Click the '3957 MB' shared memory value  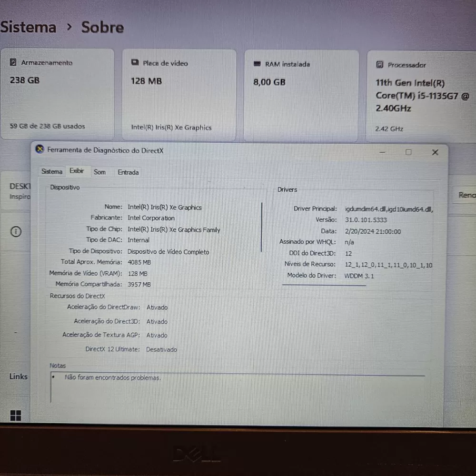pos(139,285)
